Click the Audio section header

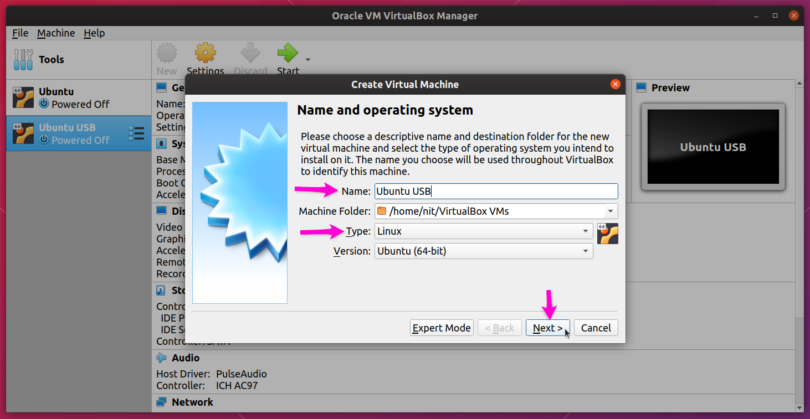[x=185, y=358]
